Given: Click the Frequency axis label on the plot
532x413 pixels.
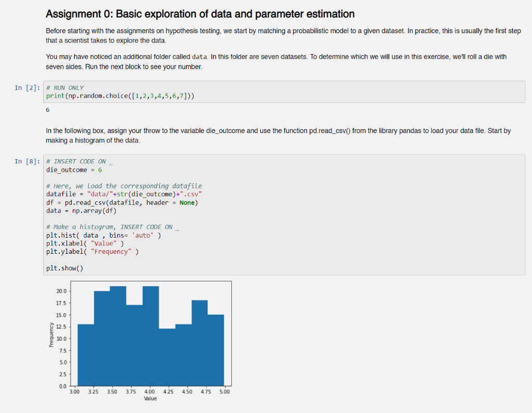Looking at the screenshot, I should (50, 335).
